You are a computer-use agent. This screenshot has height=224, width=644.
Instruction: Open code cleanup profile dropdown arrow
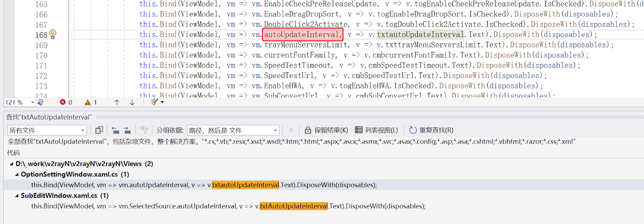coord(162,103)
